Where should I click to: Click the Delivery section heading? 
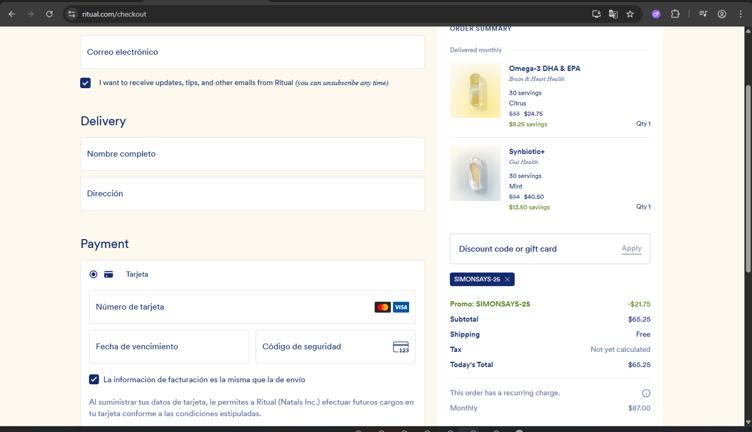click(x=103, y=121)
